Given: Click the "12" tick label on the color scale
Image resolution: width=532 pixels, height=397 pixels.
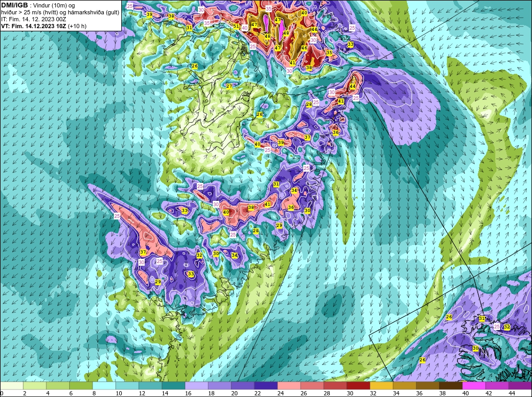Looking at the screenshot, I should [142, 394].
